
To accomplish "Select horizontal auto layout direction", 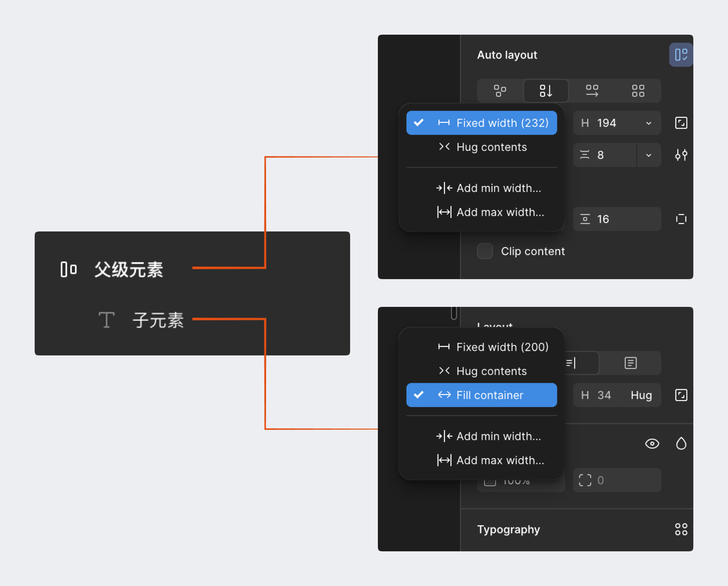I will click(592, 91).
